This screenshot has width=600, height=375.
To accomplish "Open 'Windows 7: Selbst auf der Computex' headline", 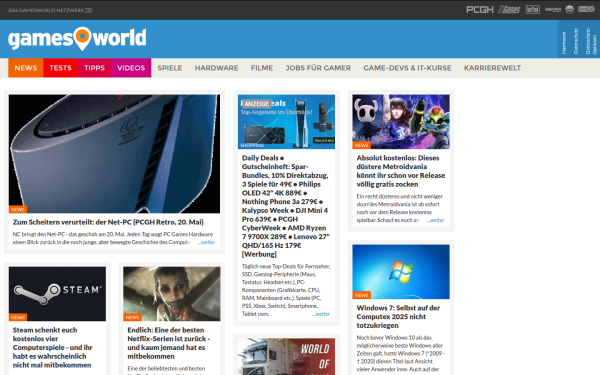I will coord(398,316).
